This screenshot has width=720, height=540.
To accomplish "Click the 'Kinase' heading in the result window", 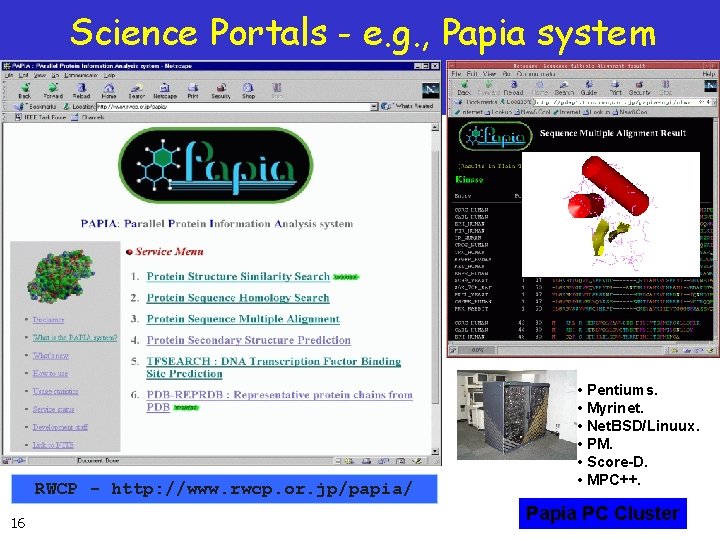I will pyautogui.click(x=469, y=180).
